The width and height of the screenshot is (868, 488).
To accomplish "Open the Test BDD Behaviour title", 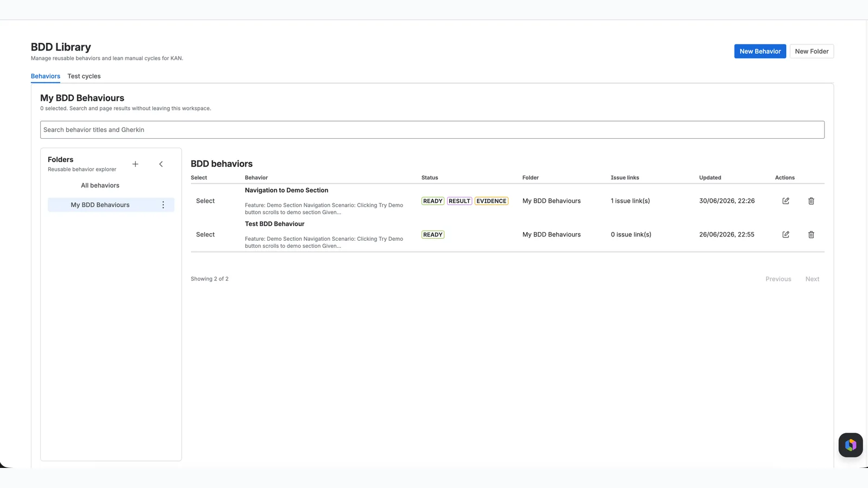I will 275,224.
